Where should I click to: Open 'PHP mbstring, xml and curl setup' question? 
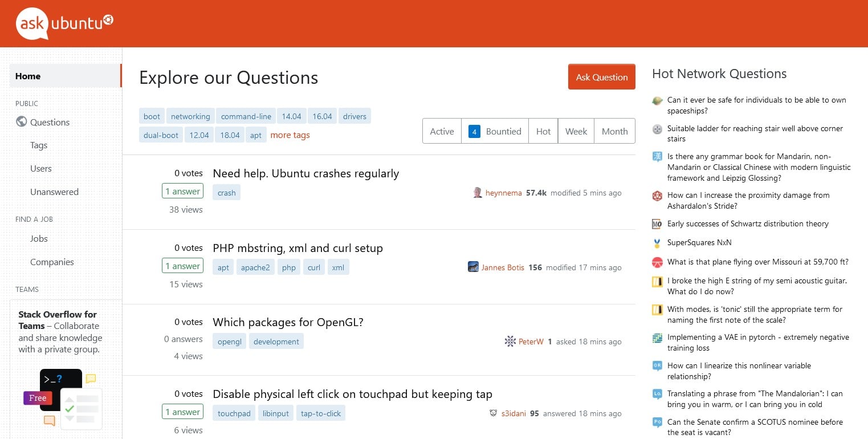(x=298, y=248)
